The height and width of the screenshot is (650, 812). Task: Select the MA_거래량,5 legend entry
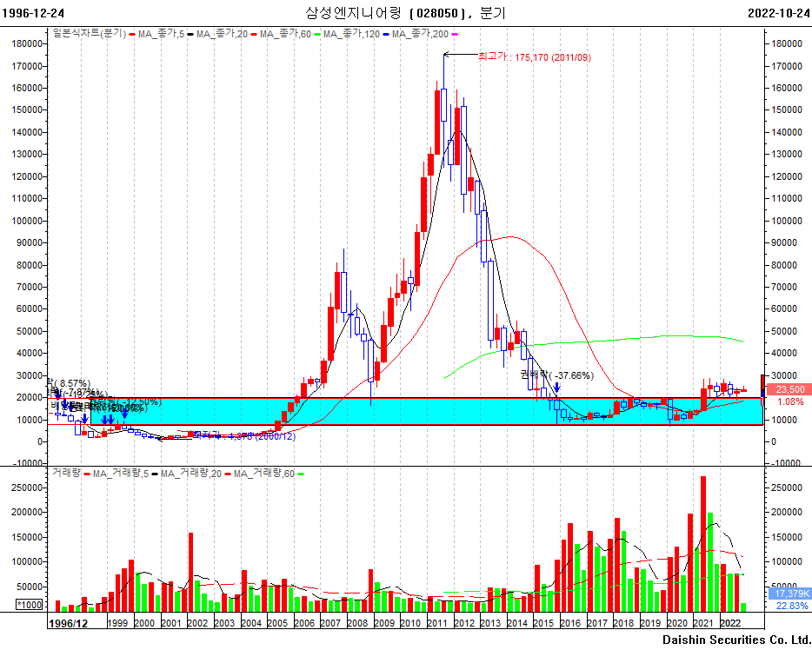pos(121,474)
